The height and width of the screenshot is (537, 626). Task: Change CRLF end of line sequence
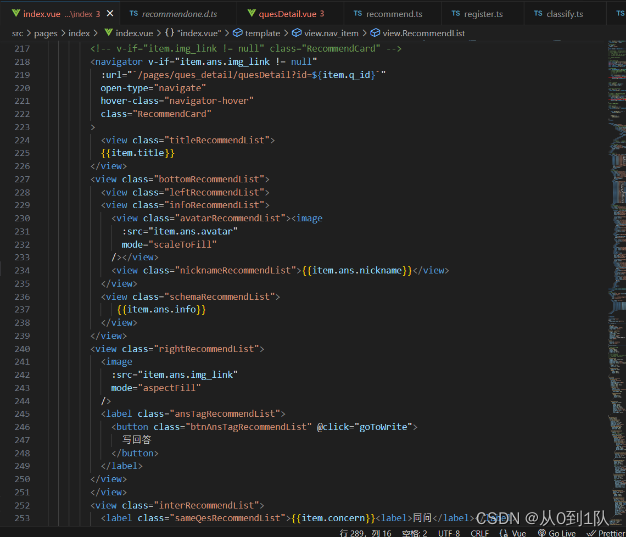(x=480, y=533)
